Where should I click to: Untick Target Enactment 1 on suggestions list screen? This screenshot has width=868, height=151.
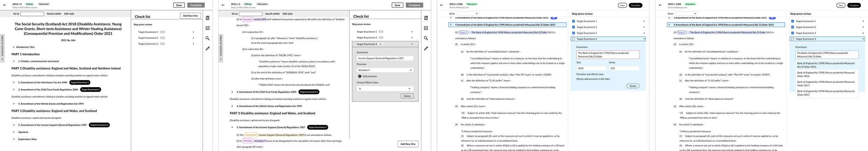click(793, 21)
